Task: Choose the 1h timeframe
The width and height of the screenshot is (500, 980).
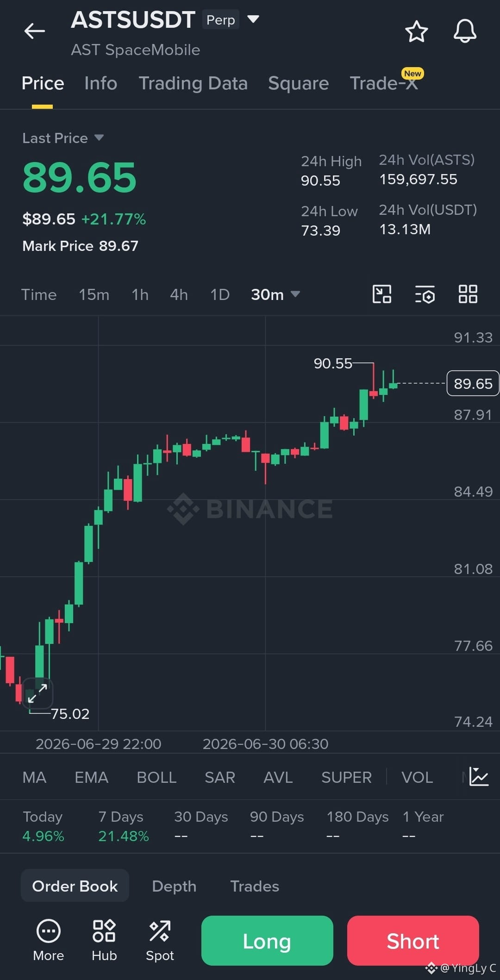Action: coord(140,294)
